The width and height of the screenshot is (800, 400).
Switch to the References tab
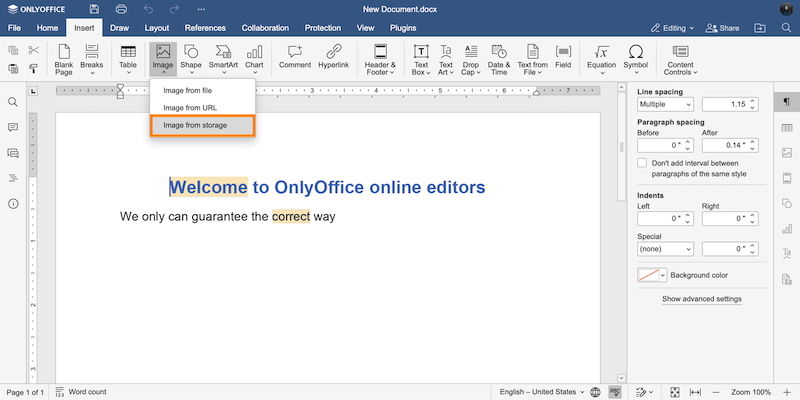[x=205, y=28]
